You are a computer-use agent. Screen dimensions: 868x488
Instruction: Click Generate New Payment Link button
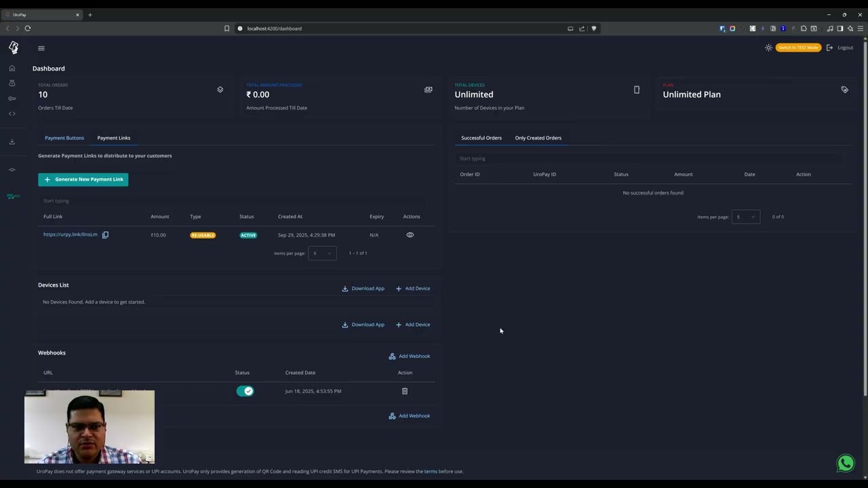click(x=83, y=180)
